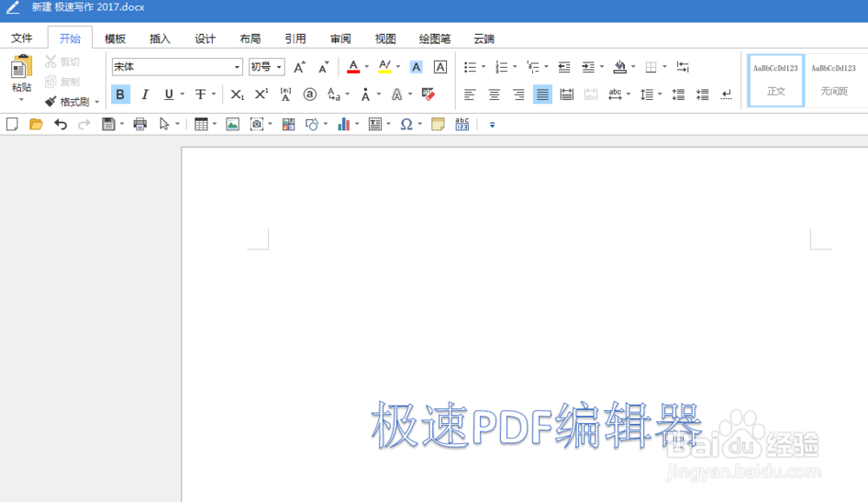Apply character shading A icon
This screenshot has height=502, width=868.
[x=416, y=67]
